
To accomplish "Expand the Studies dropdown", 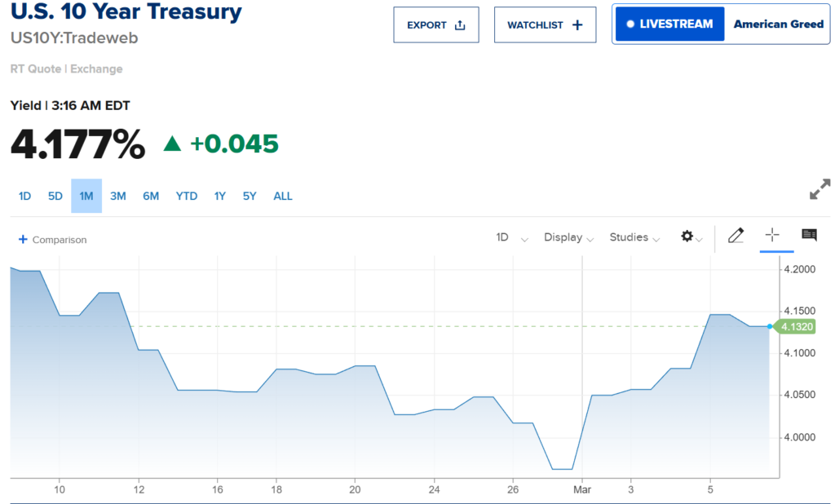I will pos(634,237).
